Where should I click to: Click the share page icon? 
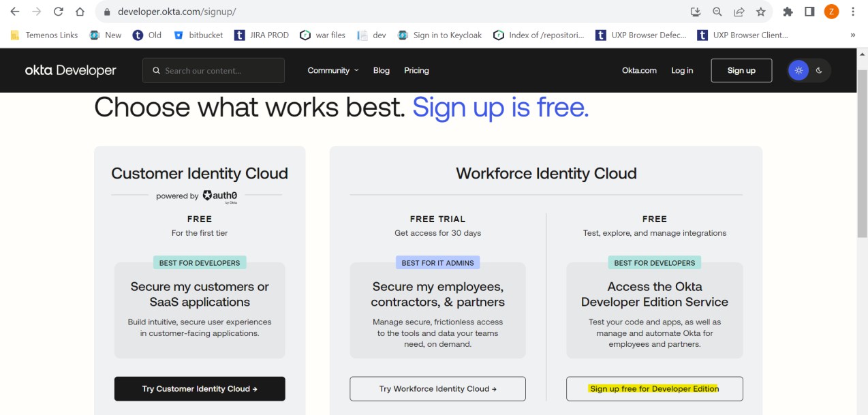pos(739,12)
